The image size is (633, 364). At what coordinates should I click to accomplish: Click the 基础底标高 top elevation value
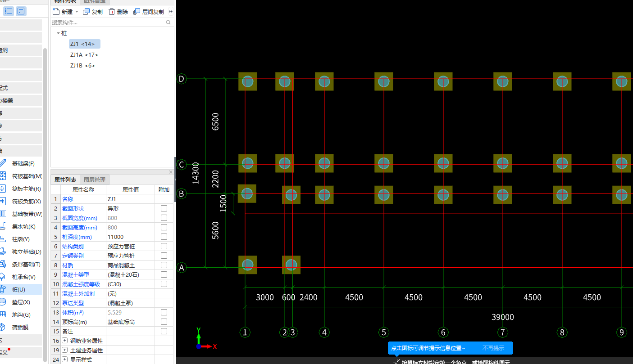coord(130,322)
